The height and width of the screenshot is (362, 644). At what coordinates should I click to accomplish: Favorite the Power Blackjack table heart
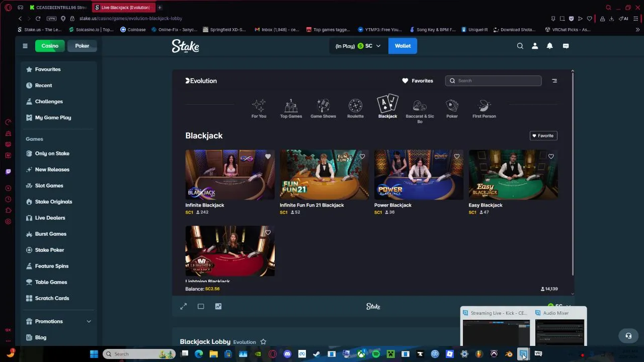click(x=457, y=156)
